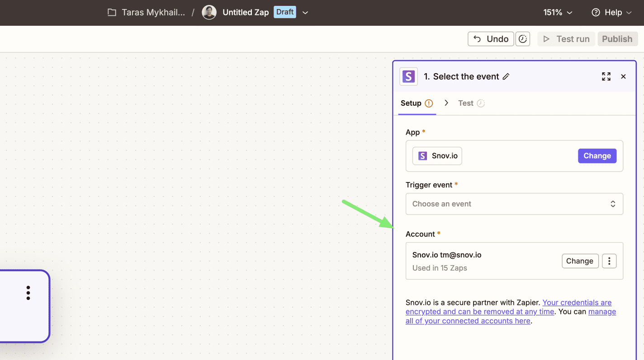Image resolution: width=644 pixels, height=360 pixels.
Task: Click the user avatar next to Untitled Zap
Action: (x=209, y=13)
